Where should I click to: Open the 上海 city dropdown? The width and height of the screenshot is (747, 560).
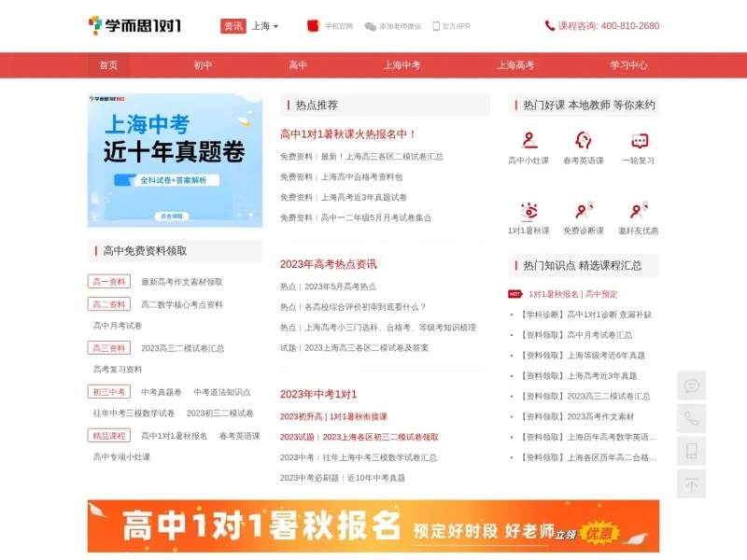[265, 26]
